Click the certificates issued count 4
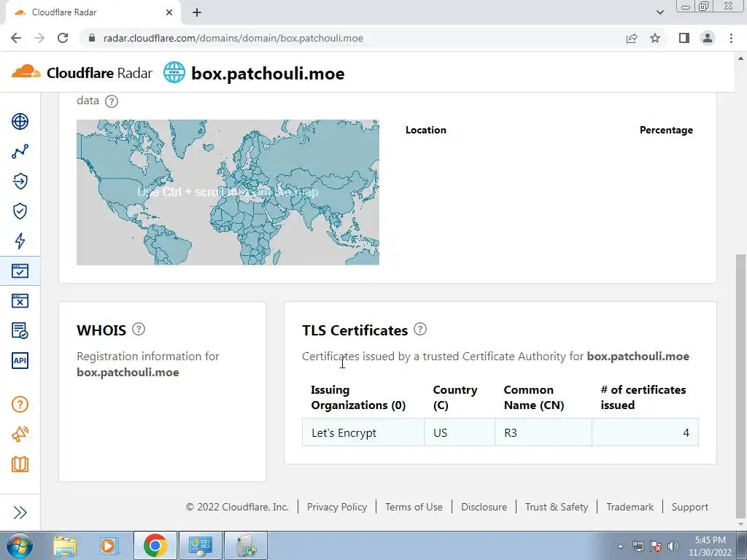This screenshot has height=560, width=747. pyautogui.click(x=645, y=432)
